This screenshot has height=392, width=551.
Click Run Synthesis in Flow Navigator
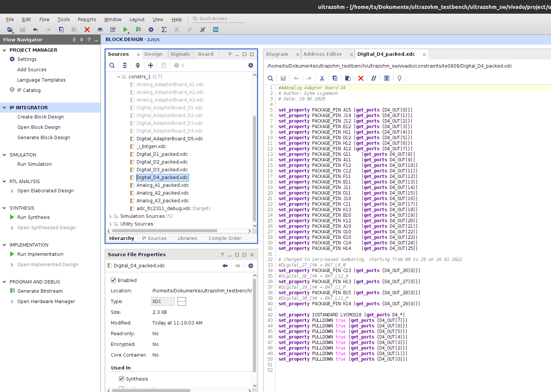coord(33,217)
